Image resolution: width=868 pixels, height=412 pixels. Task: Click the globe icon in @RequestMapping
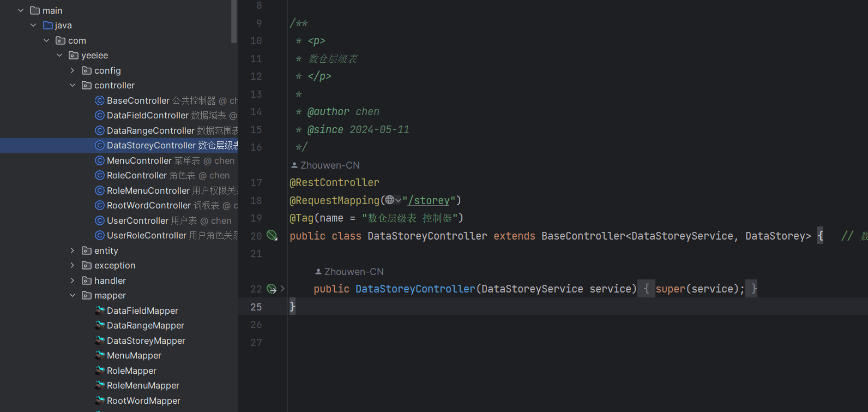coord(390,200)
